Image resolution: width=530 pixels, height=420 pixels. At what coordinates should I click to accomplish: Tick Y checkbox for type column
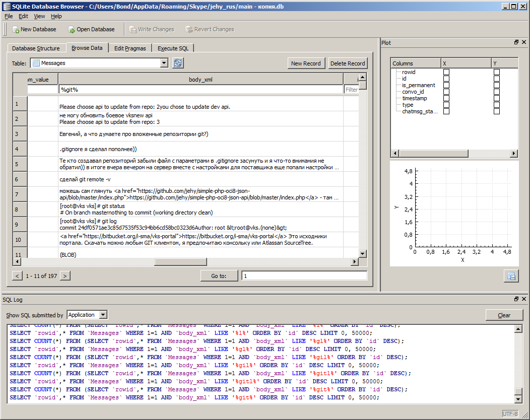click(497, 105)
